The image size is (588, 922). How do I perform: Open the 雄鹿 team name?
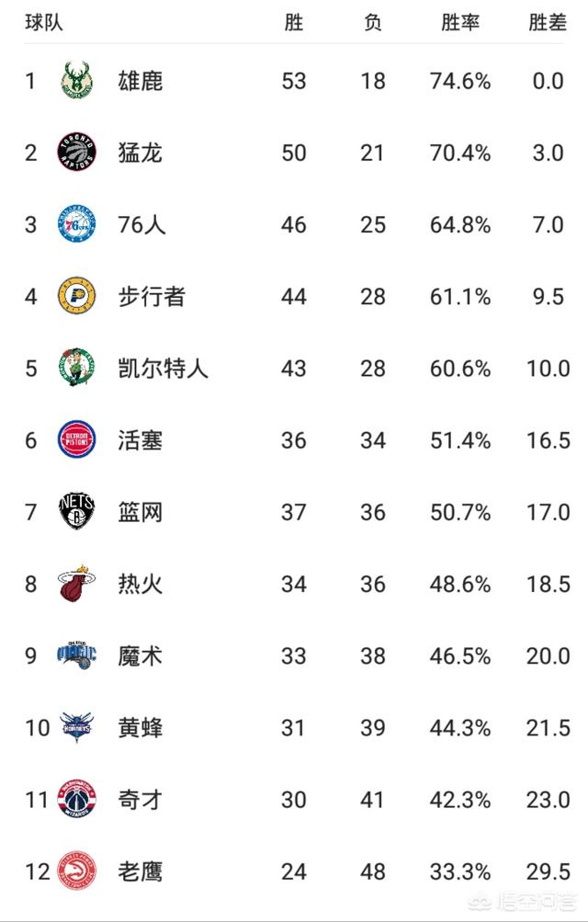click(x=140, y=81)
